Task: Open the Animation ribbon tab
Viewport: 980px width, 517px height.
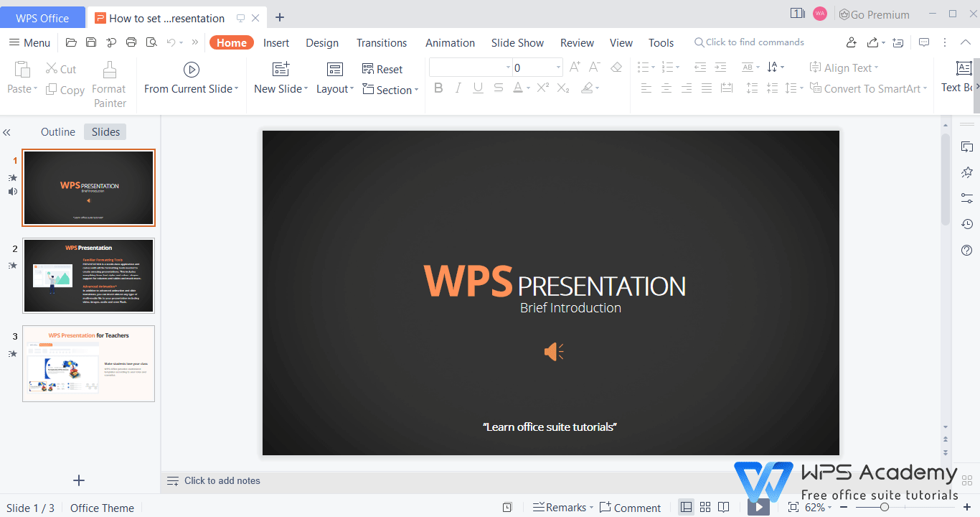Action: click(451, 42)
